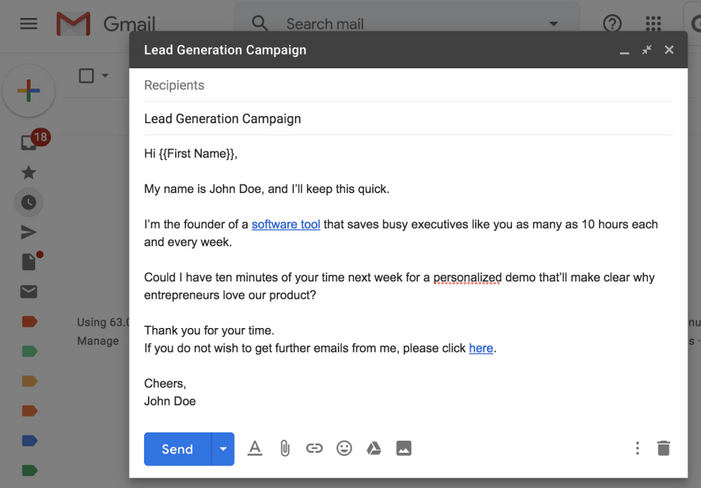Toggle the select-all checkbox in mail list
The image size is (701, 488).
(86, 76)
